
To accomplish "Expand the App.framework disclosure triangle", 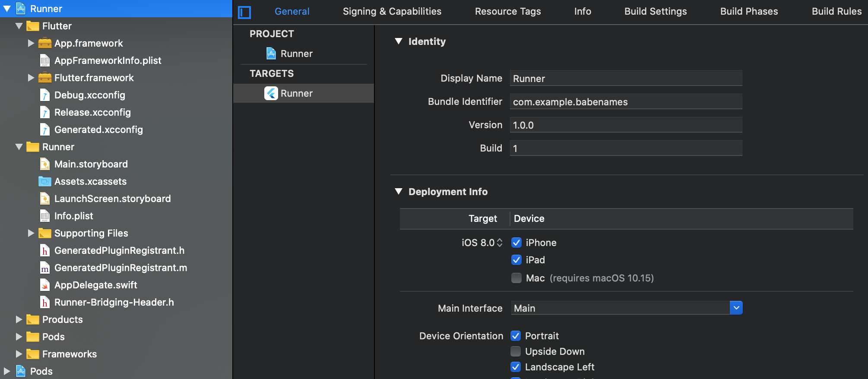I will [31, 43].
